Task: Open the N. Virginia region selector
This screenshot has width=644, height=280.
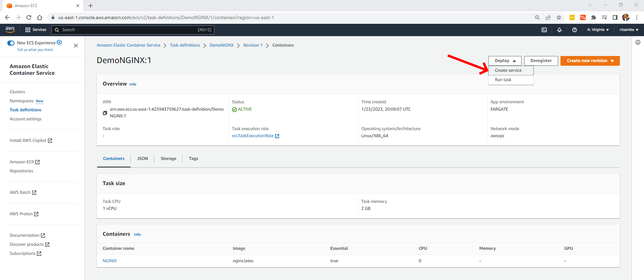Action: coord(598,30)
